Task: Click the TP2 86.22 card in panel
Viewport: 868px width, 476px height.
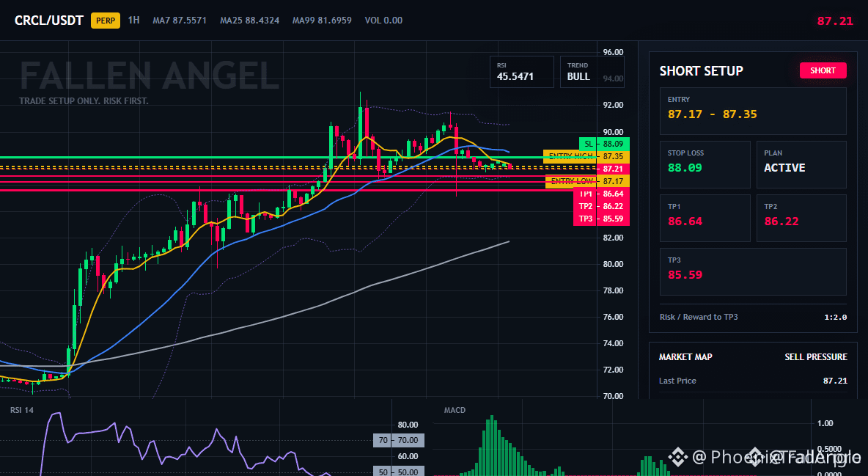Action: [801, 218]
